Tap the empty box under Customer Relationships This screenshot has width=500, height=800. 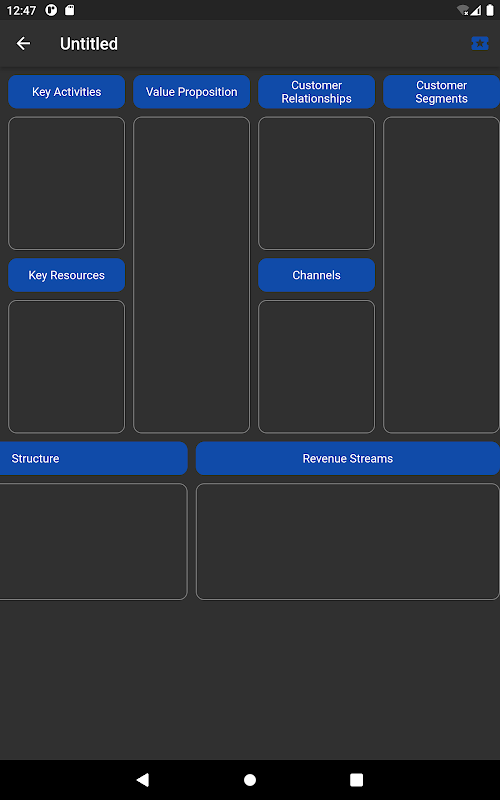[316, 183]
